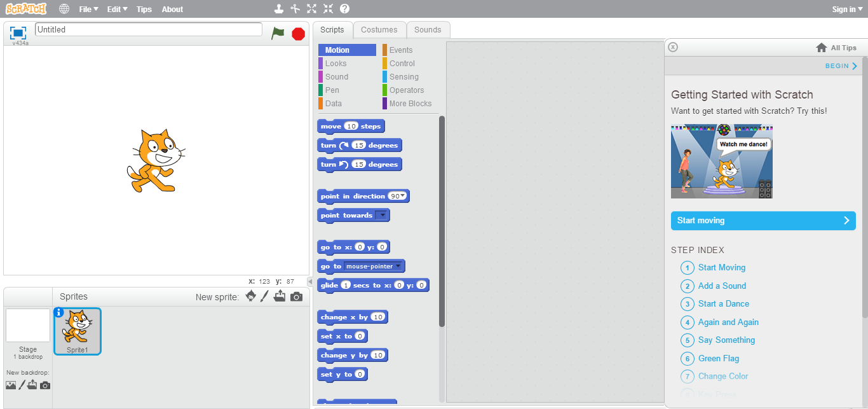Select the Delete scissors tool

coord(295,9)
